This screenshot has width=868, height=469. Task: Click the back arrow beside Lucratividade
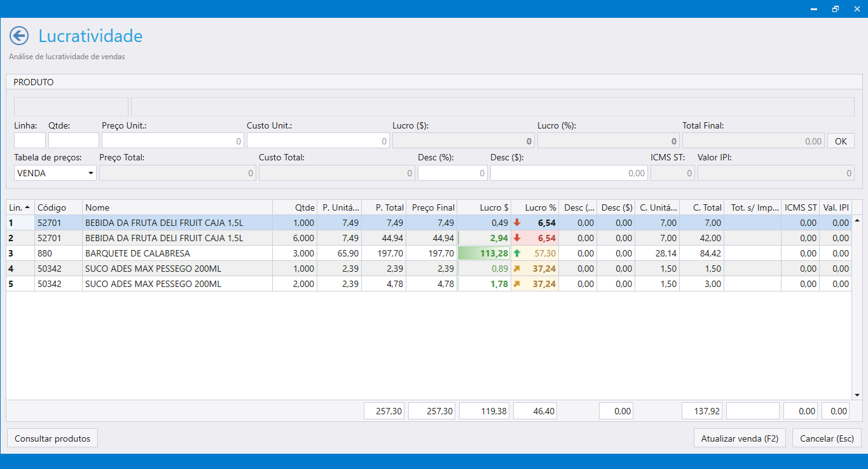[19, 36]
